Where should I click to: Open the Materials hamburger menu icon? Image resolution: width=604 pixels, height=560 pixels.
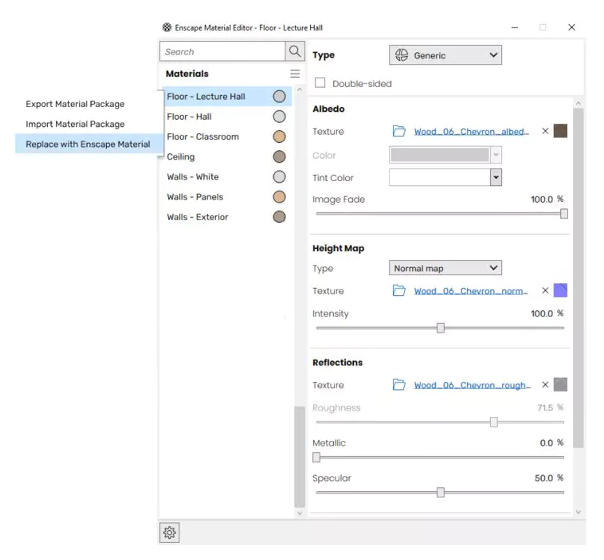pyautogui.click(x=295, y=74)
